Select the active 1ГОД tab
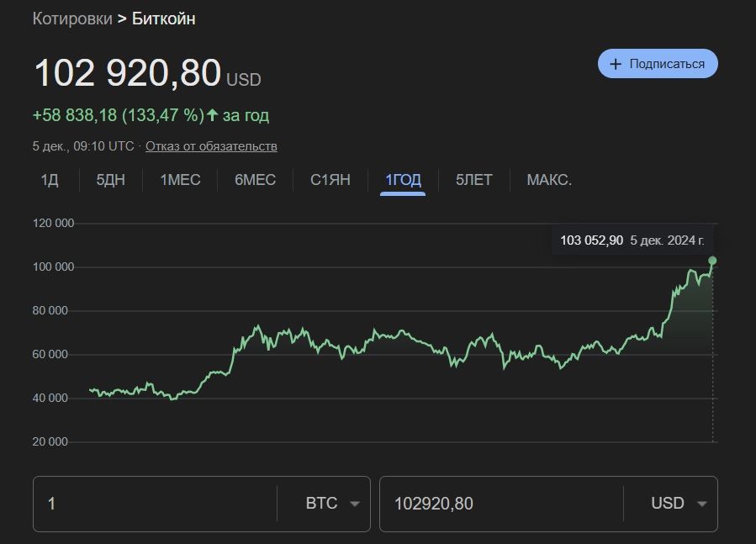 [x=403, y=180]
